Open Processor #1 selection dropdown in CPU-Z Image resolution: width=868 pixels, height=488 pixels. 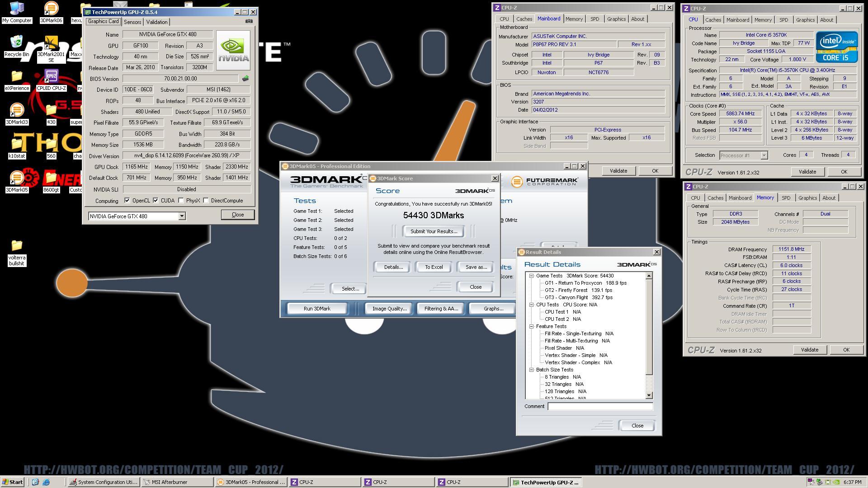[764, 155]
